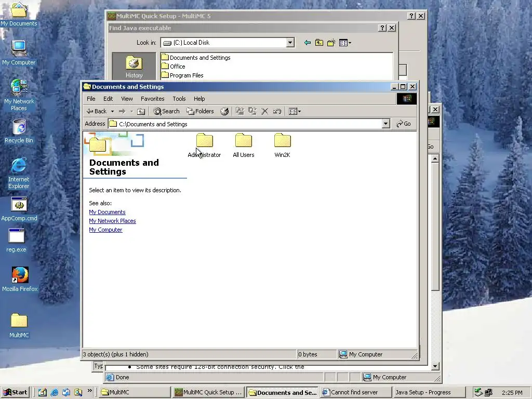This screenshot has width=532, height=399.
Task: Click the Delete X toolbar icon
Action: point(264,111)
